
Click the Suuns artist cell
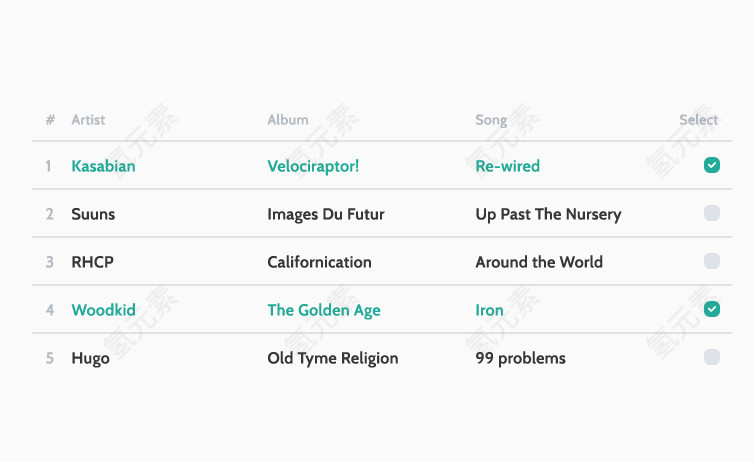93,214
